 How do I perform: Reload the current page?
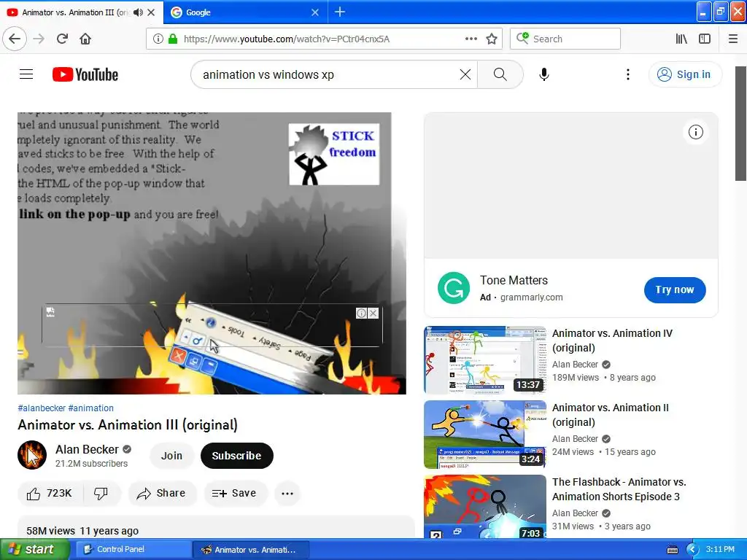click(62, 39)
